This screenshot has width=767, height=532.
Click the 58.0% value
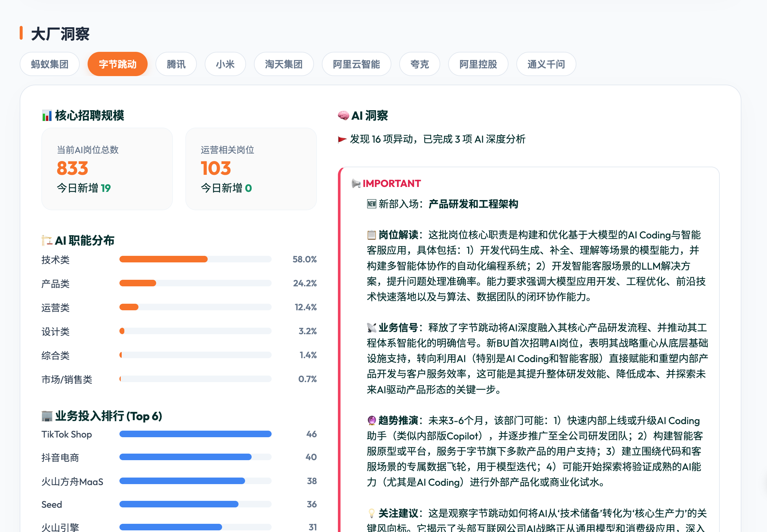coord(305,259)
